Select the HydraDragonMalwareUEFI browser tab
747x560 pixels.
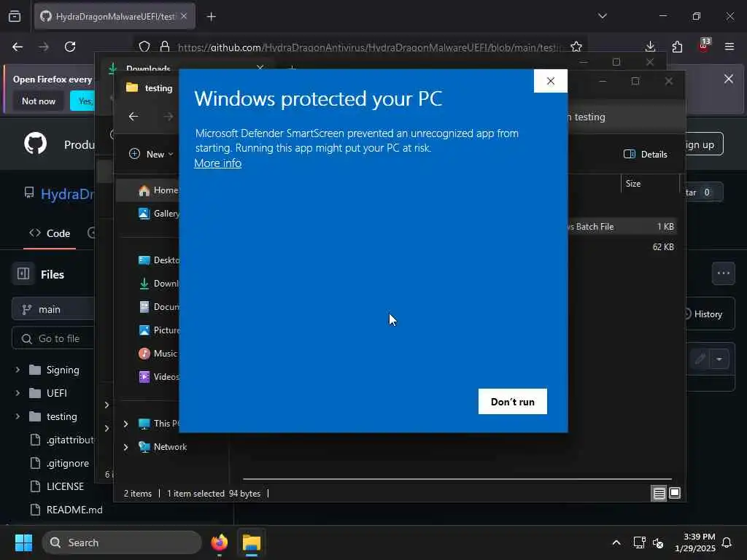coord(115,17)
